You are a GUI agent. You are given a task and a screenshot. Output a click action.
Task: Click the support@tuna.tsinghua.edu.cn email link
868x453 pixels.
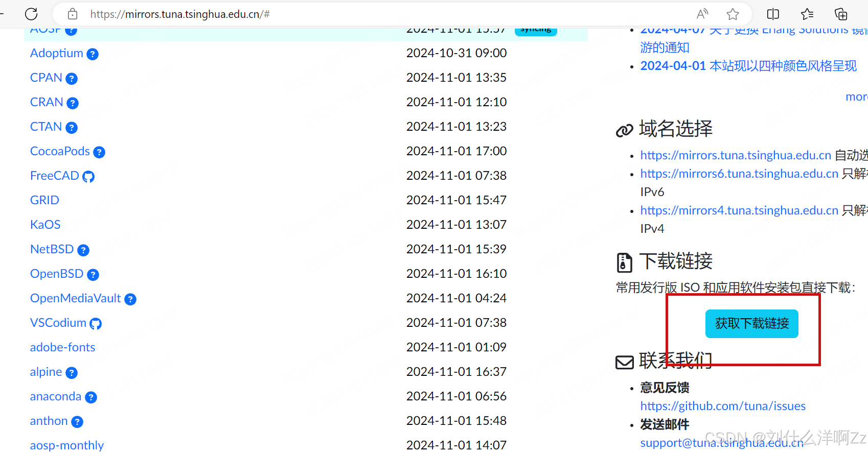722,443
